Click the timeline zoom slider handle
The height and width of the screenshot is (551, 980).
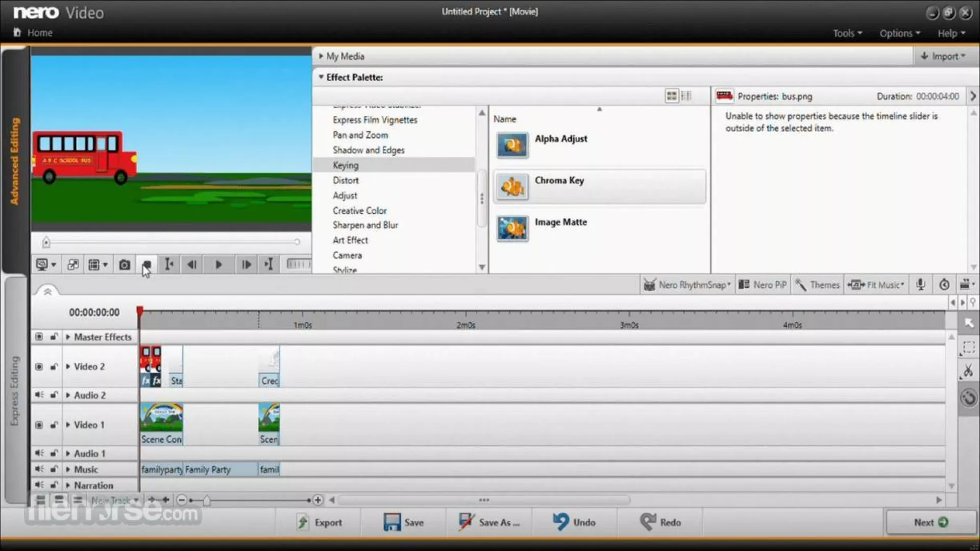[206, 500]
